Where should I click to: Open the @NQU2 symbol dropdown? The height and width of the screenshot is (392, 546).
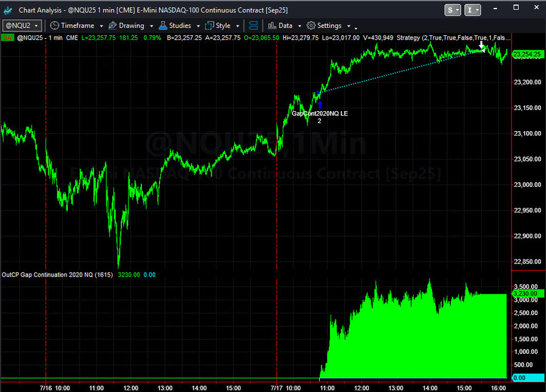22,25
